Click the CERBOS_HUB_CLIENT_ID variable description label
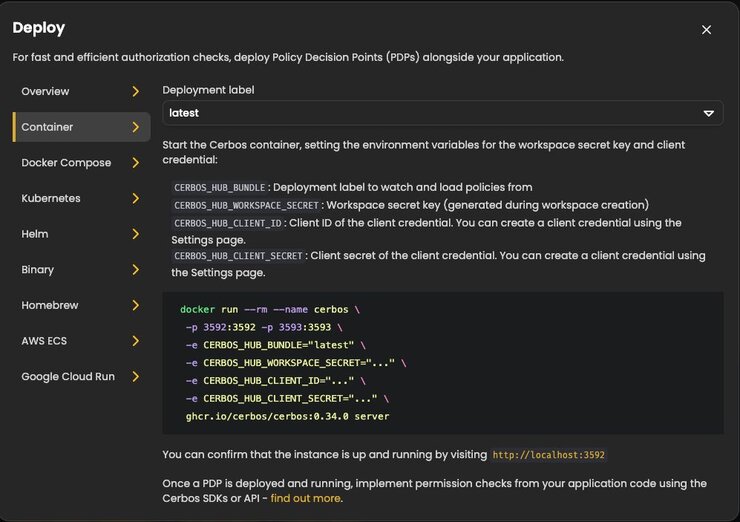Viewport: 740px width, 522px height. tap(227, 223)
